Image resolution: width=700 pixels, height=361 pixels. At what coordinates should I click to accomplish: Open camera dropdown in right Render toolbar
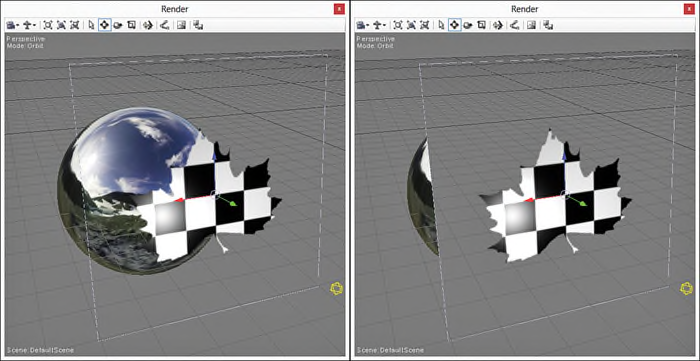[362, 25]
